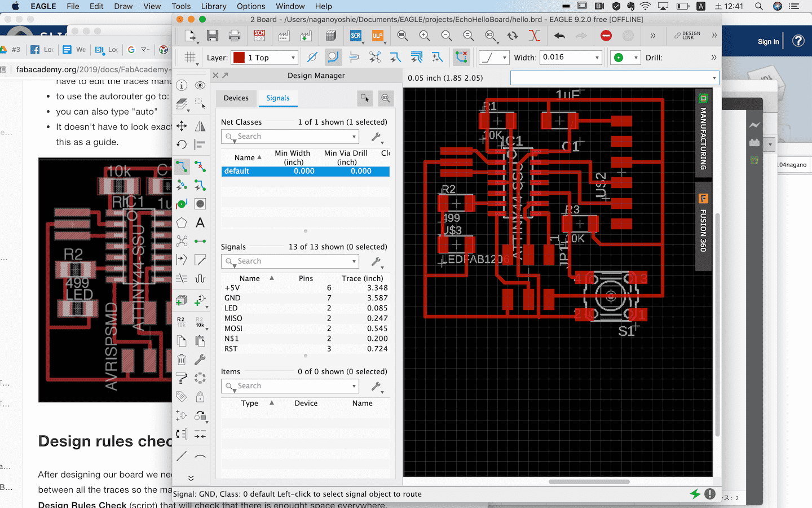
Task: Click the Design Link button
Action: tap(687, 36)
